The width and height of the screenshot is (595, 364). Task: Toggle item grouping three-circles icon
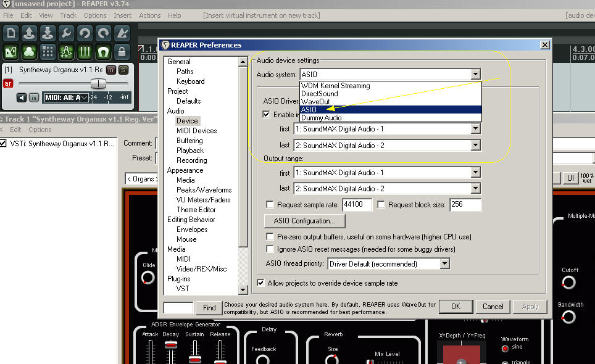pyautogui.click(x=29, y=52)
